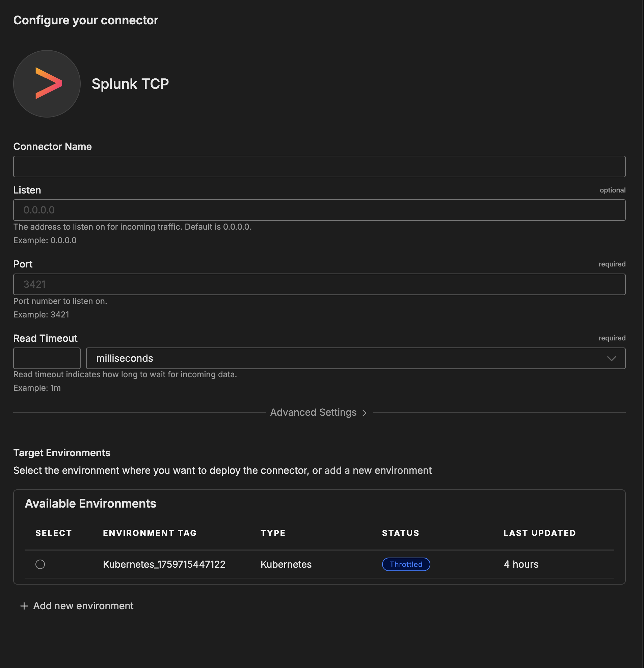Click the plus icon beside Add new environment

(x=24, y=606)
